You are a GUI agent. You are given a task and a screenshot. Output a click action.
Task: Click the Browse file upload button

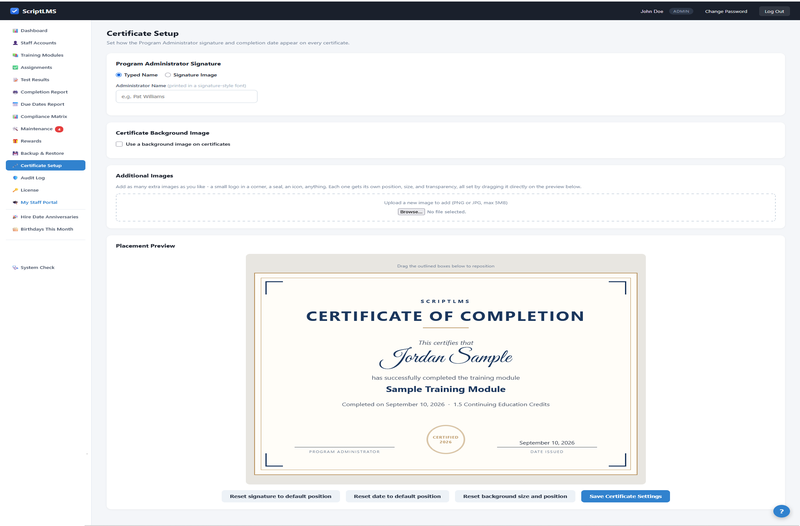411,212
